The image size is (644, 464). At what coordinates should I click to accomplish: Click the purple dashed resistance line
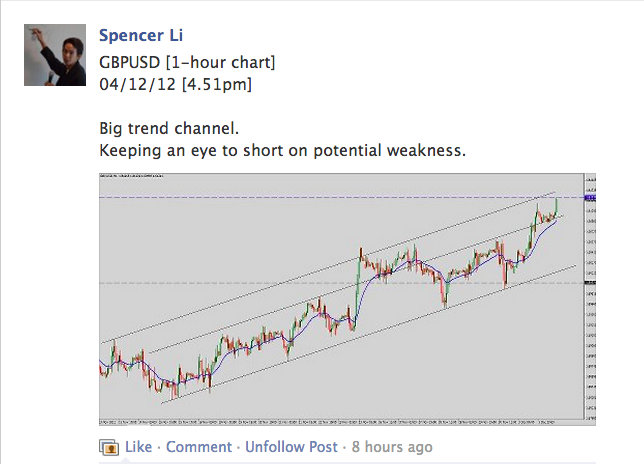tap(300, 198)
